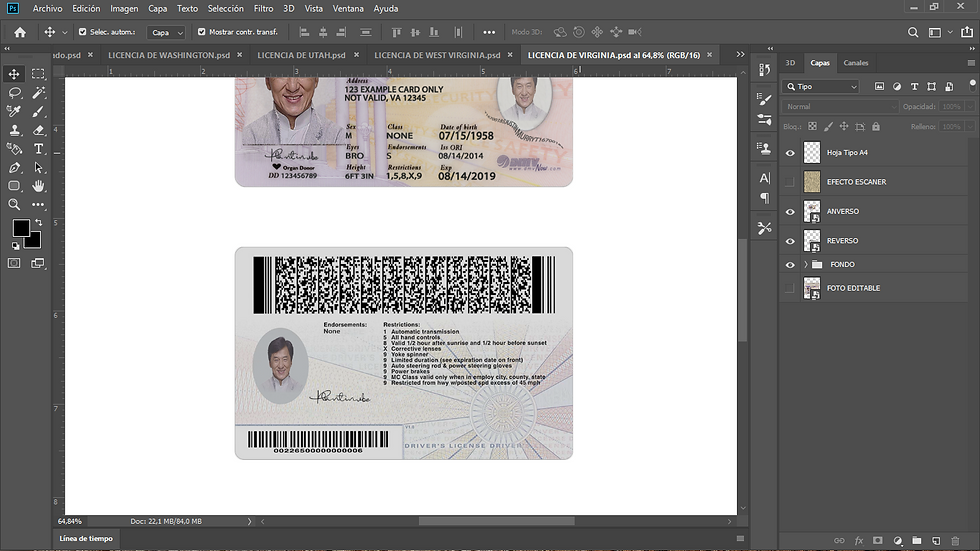
Task: Change screen mode icon
Action: (38, 263)
